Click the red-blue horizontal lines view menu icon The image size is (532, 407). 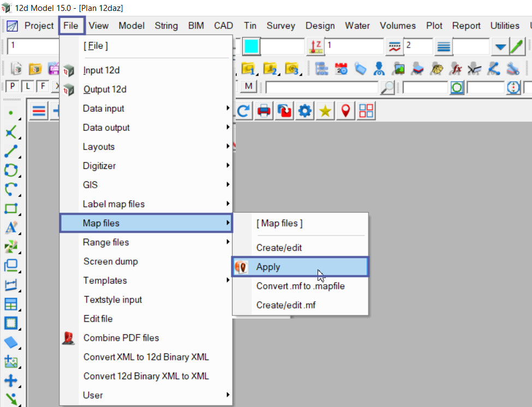click(x=39, y=111)
